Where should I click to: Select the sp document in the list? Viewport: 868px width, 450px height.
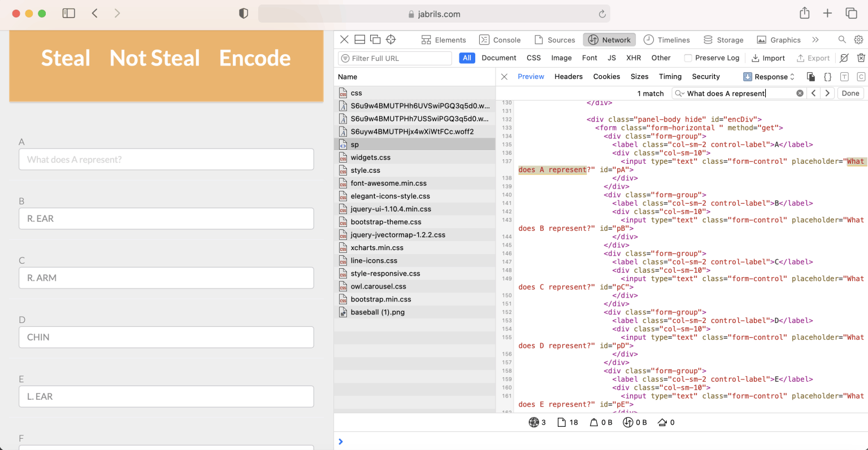pos(355,145)
